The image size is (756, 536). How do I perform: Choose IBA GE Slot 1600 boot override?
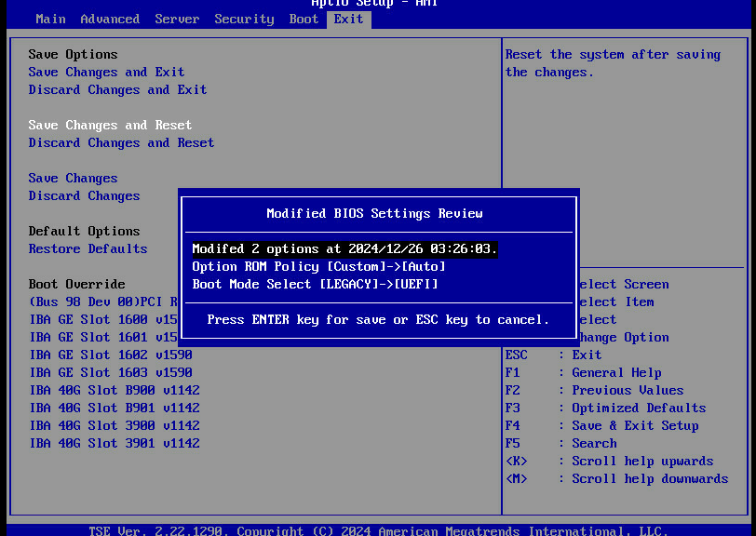[103, 319]
